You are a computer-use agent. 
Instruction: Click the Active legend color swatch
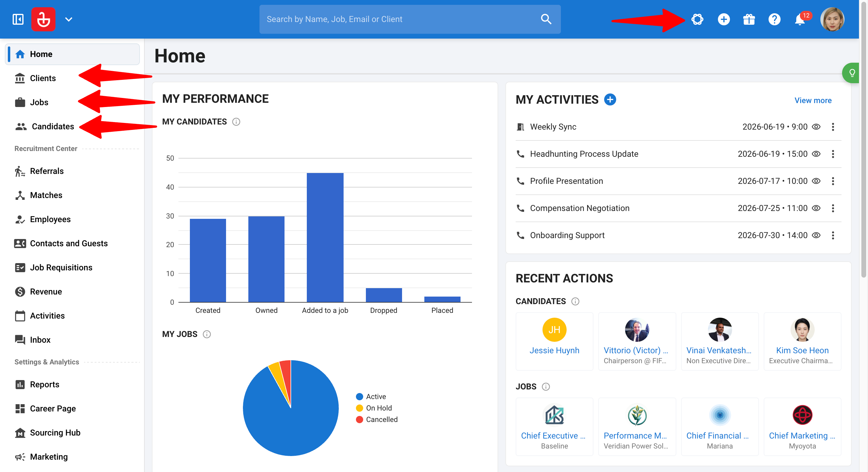coord(360,397)
